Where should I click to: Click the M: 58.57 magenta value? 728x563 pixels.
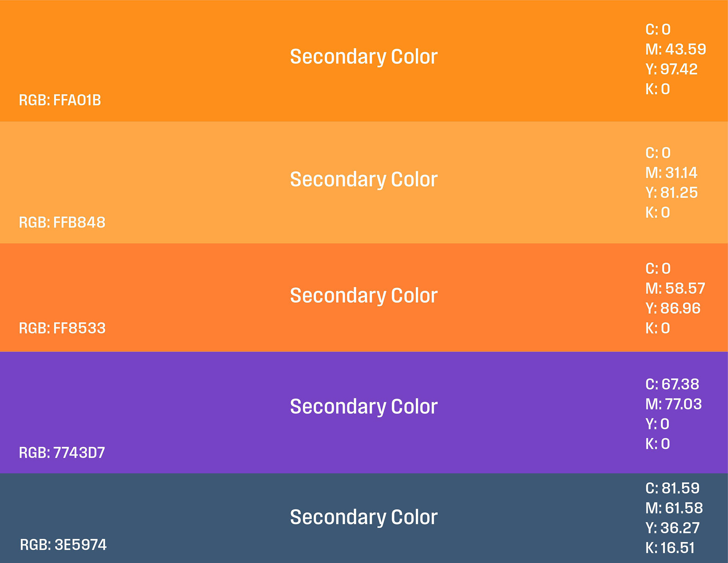point(675,288)
